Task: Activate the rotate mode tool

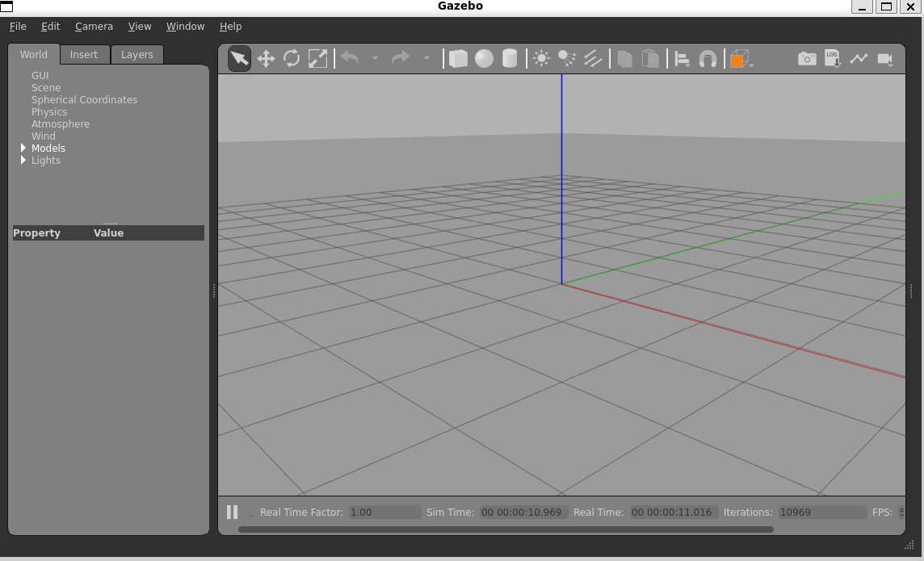Action: coord(292,58)
